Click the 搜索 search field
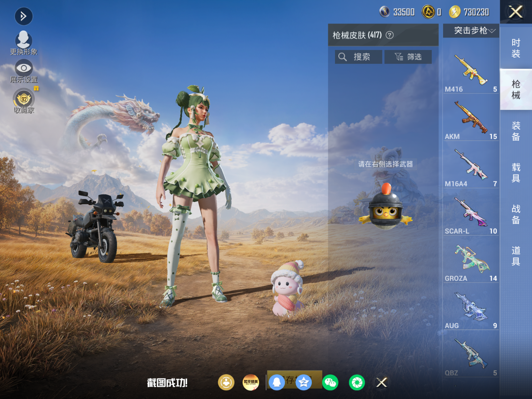 pos(358,57)
